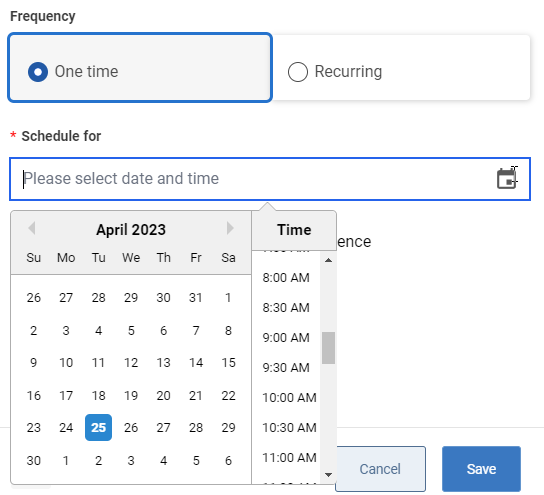Select April 24 in calendar

pyautogui.click(x=66, y=427)
